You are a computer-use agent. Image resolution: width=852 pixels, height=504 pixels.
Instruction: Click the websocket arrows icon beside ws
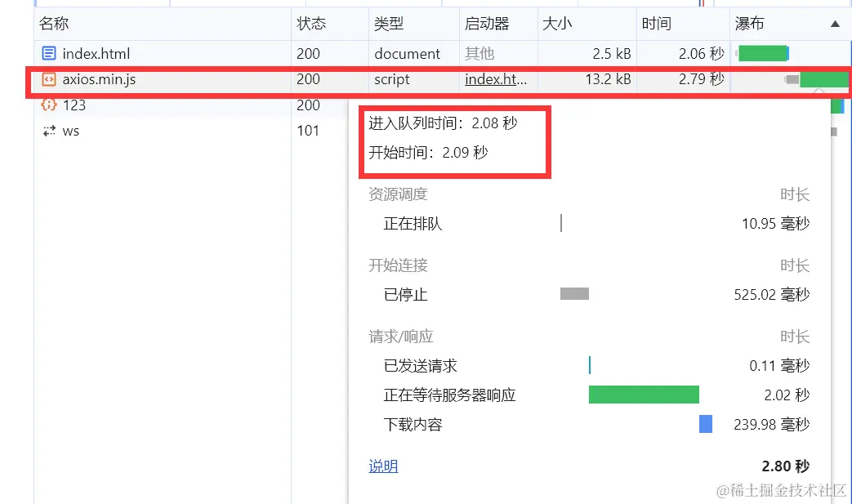[49, 131]
